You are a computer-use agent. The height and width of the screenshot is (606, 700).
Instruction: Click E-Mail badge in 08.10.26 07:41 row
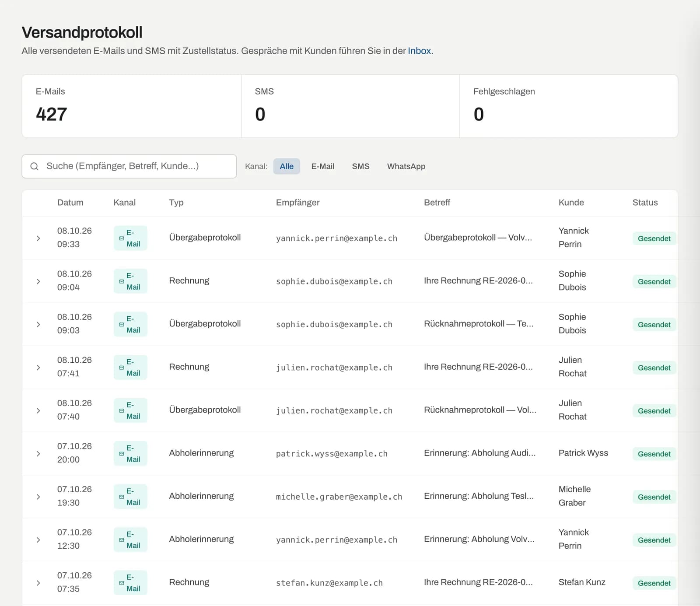(130, 367)
